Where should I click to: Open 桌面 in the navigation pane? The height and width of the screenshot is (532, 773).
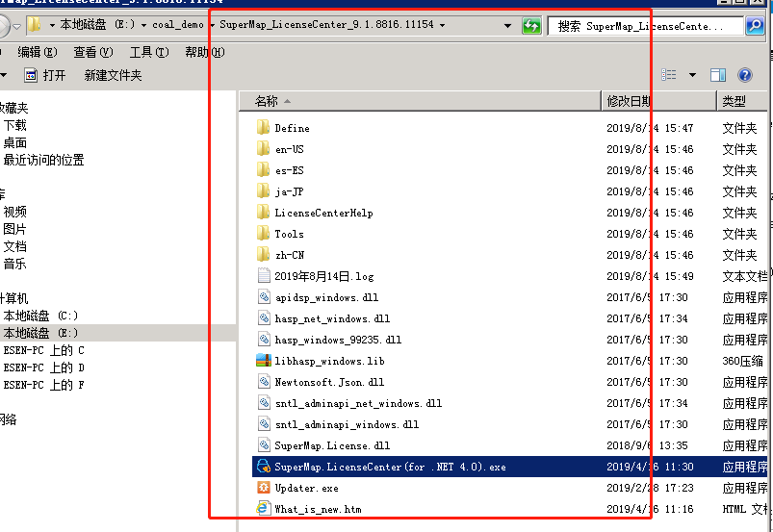[x=14, y=142]
